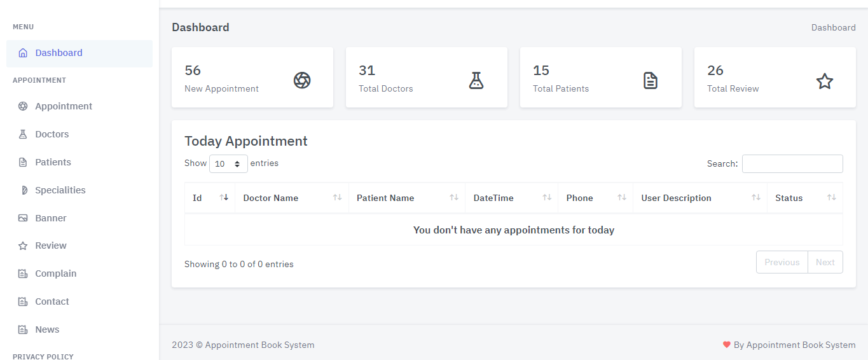Click the image icon next to Banner
Screen dimensions: 868x360
pyautogui.click(x=23, y=218)
